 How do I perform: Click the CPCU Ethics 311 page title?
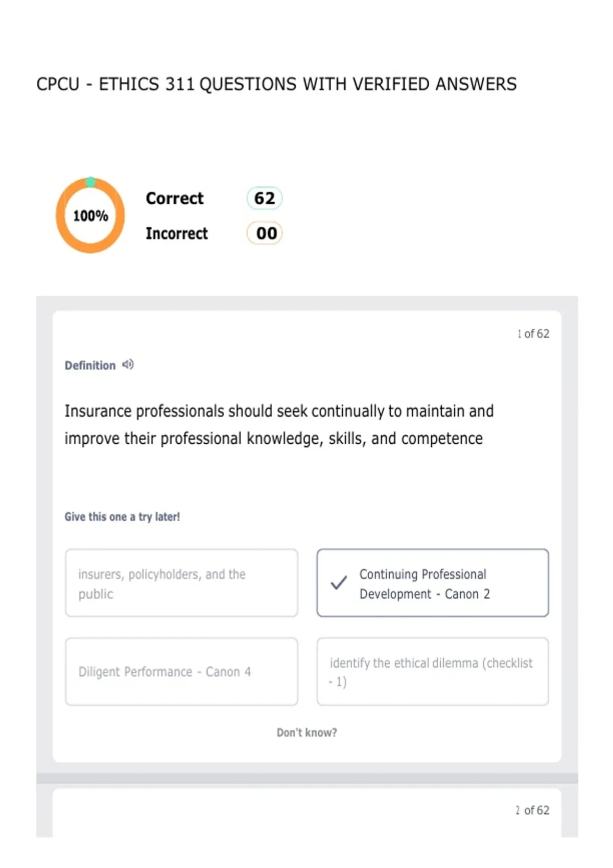click(x=276, y=84)
